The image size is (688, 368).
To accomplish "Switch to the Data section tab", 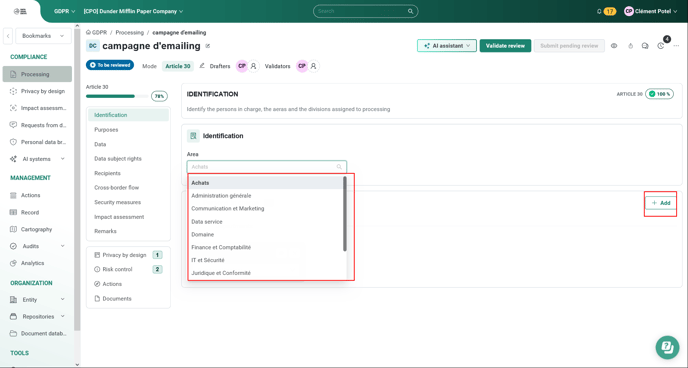I will tap(128, 144).
